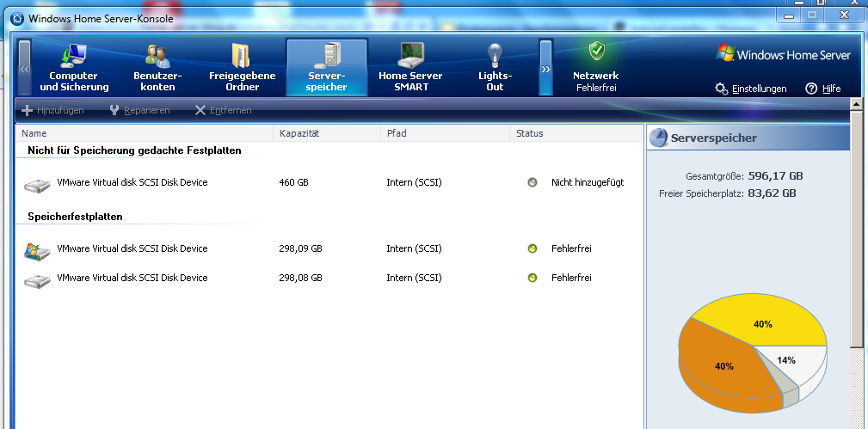868x429 pixels.
Task: Open Hilfe help
Action: click(x=823, y=89)
